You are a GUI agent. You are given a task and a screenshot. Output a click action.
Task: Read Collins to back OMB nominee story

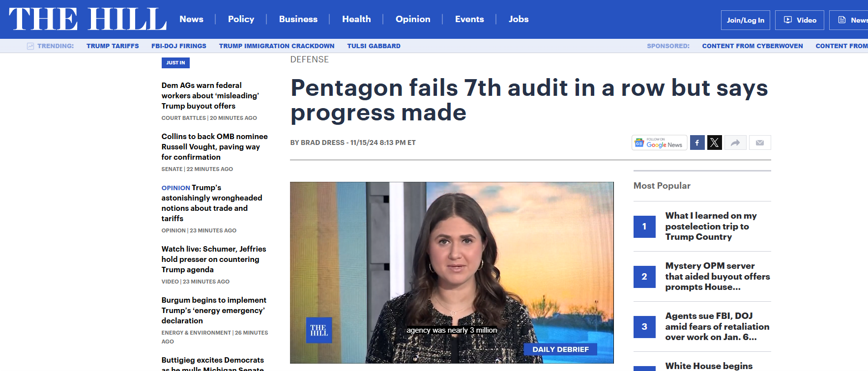215,146
